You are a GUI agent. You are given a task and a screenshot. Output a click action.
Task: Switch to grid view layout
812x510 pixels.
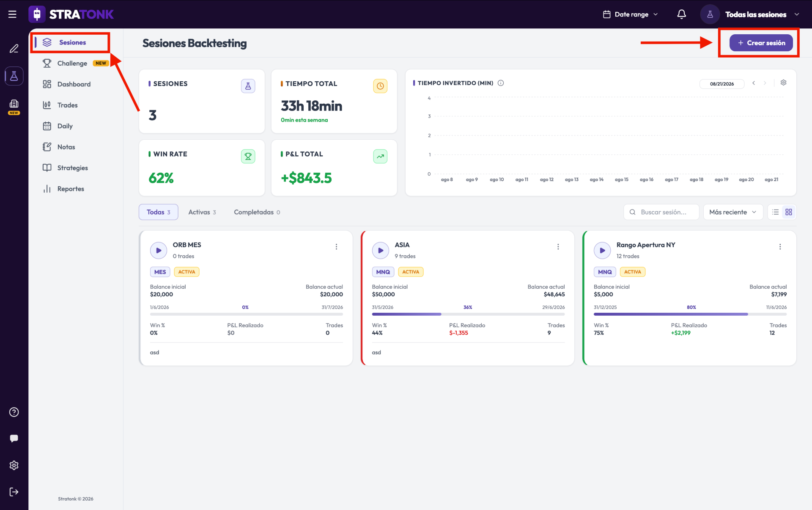(789, 212)
